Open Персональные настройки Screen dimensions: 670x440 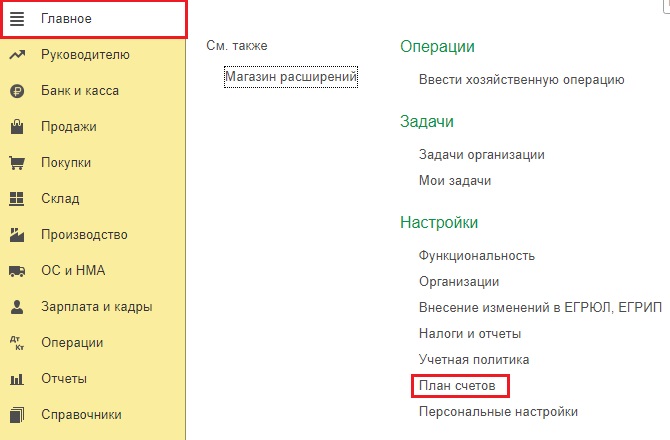point(498,412)
